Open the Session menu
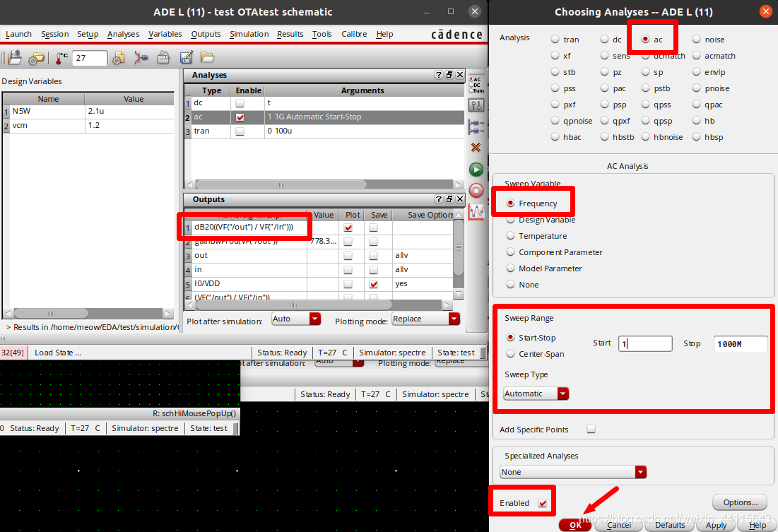The width and height of the screenshot is (778, 532). click(x=54, y=34)
